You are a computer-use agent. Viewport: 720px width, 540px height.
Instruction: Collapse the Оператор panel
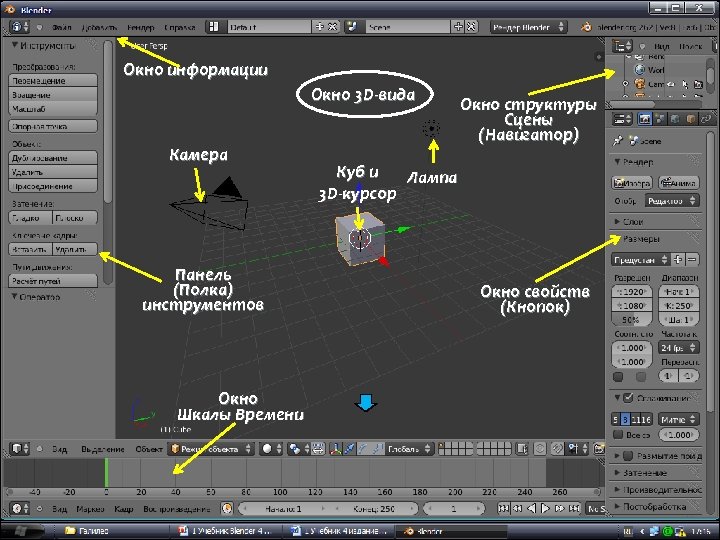15,297
